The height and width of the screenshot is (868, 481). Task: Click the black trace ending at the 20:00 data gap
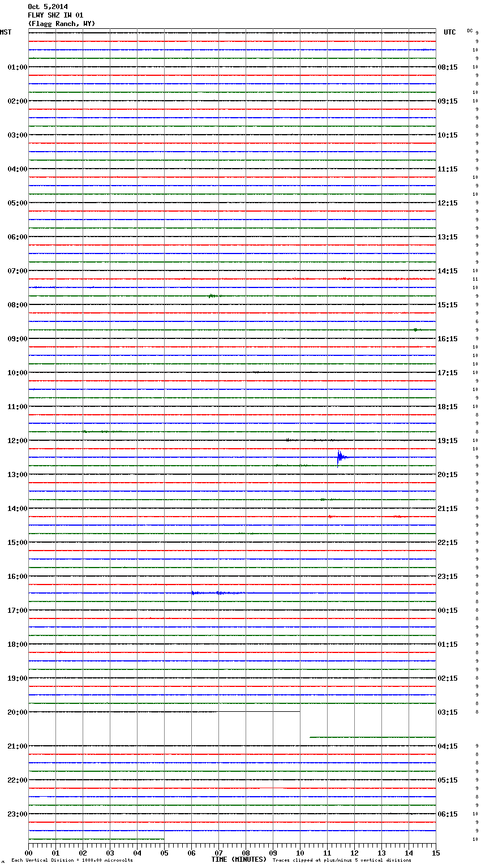[x=164, y=712]
